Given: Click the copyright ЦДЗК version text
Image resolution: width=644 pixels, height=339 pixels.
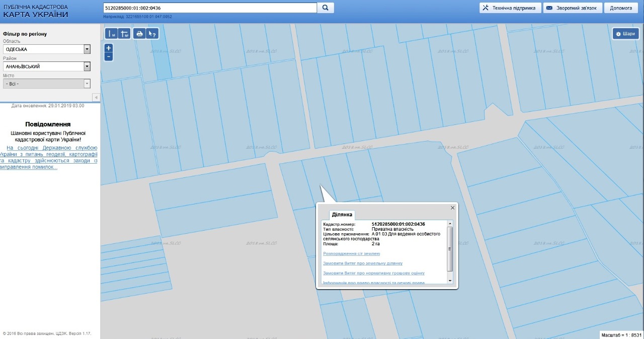Looking at the screenshot, I should point(47,333).
